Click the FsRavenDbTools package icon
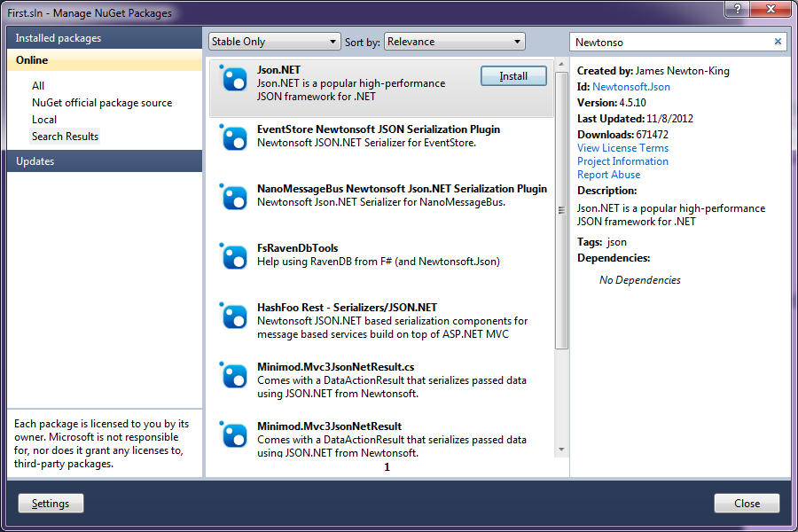Viewport: 798px width, 532px height. coord(233,256)
